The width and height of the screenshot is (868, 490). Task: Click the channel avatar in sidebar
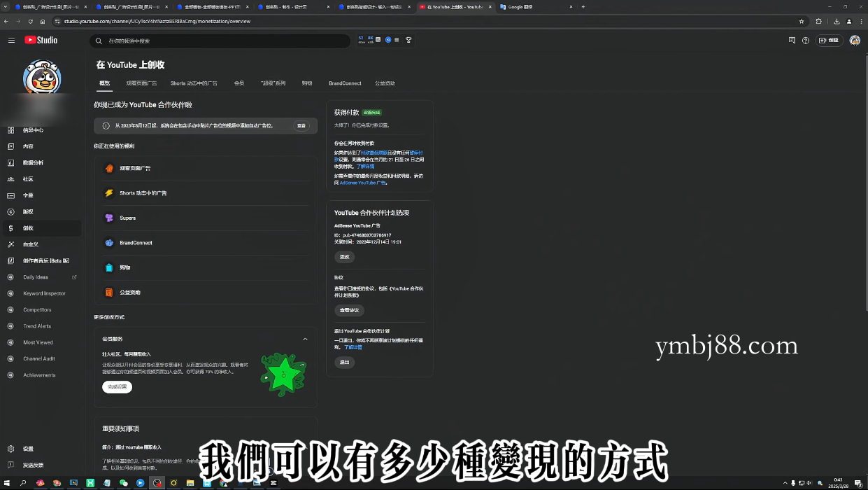coord(42,77)
